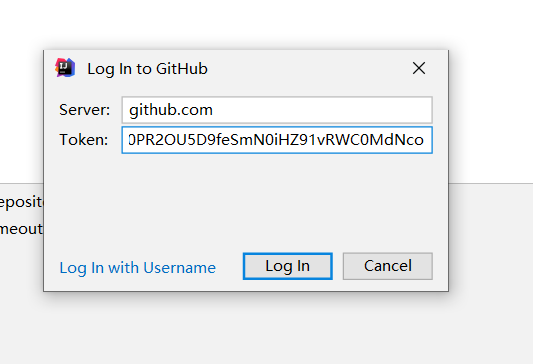Image resolution: width=533 pixels, height=364 pixels.
Task: Click into the Token input field
Action: (x=277, y=140)
